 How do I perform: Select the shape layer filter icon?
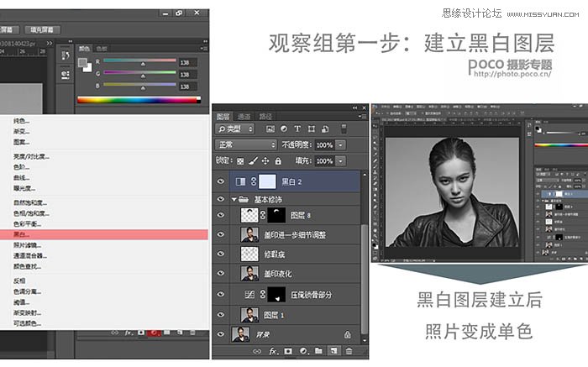click(x=312, y=129)
